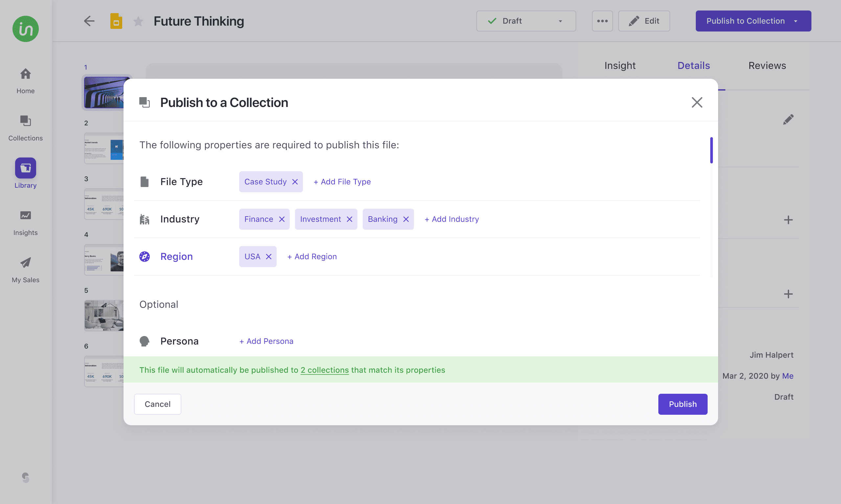Viewport: 841px width, 504px height.
Task: Click the back arrow beside Future Thinking
Action: [x=89, y=21]
